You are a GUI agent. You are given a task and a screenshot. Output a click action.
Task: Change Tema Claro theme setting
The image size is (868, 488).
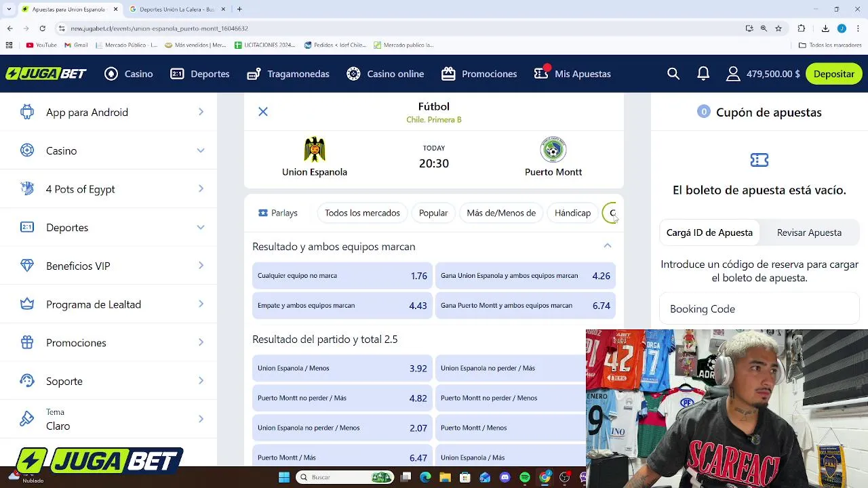pos(108,420)
